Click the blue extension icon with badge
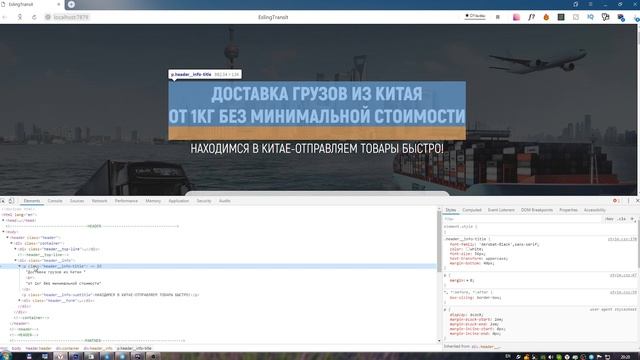 (621, 18)
